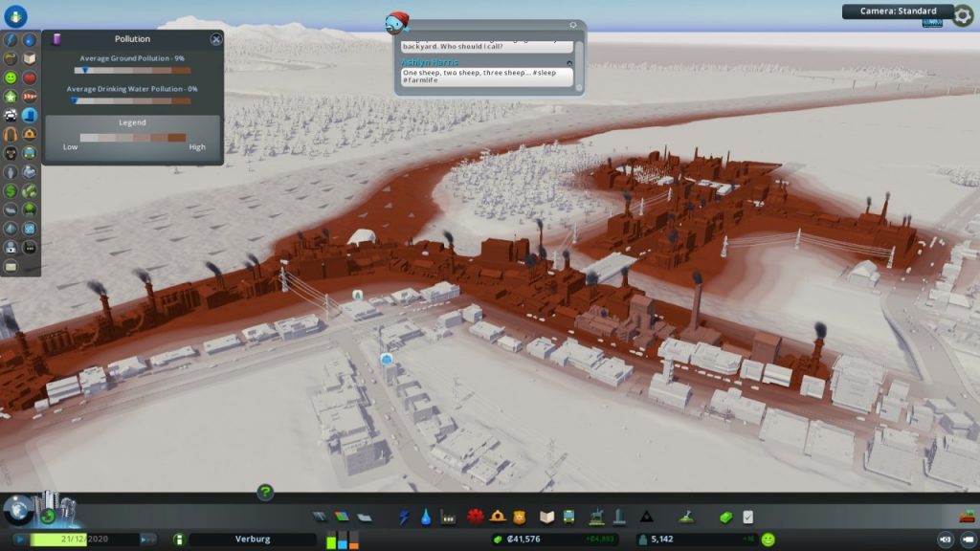Open the Education info view book icon
This screenshot has height=551, width=980.
[30, 58]
